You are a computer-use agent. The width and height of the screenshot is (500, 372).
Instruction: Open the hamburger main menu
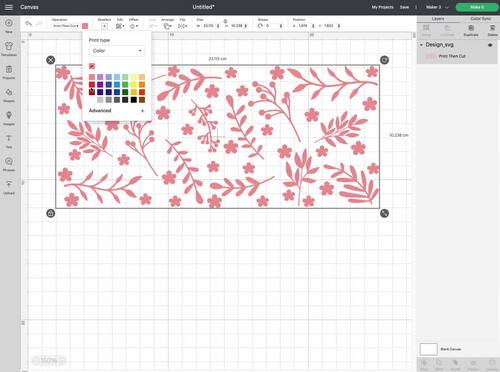pyautogui.click(x=9, y=7)
